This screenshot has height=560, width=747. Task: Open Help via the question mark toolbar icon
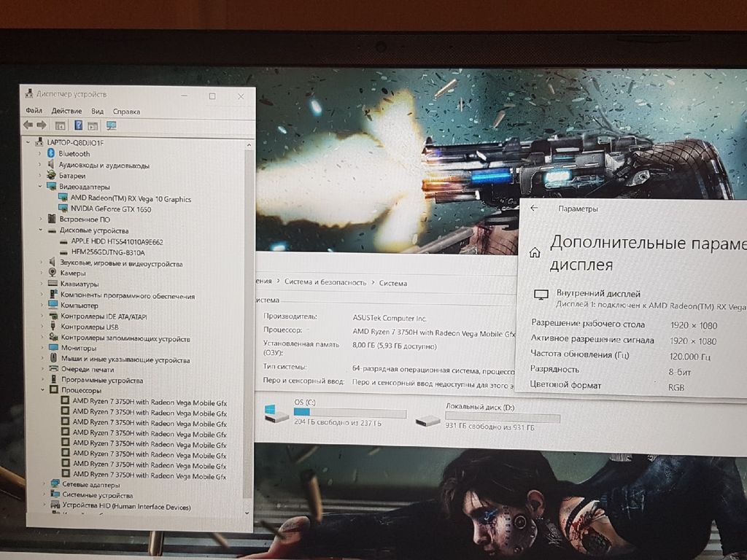[79, 125]
